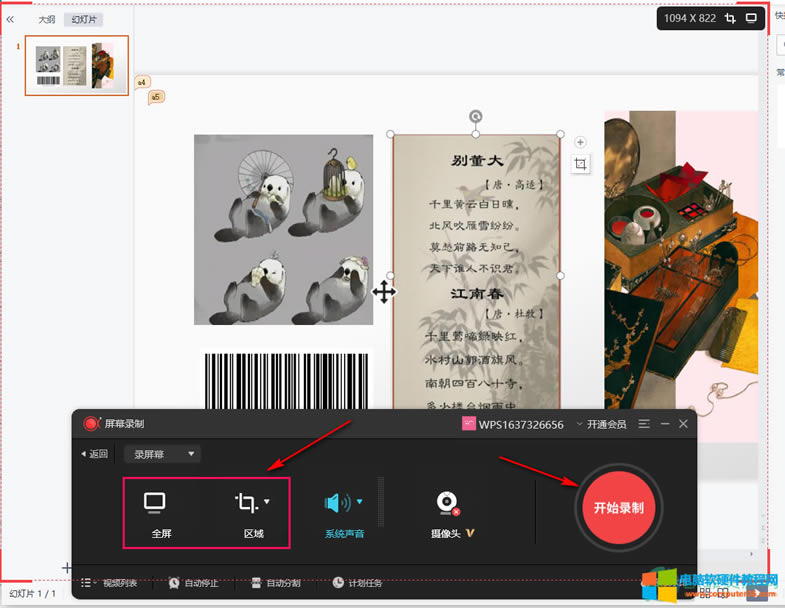Click the fullscreen icon in the size overlay
Viewport: 785px width, 608px height.
(752, 18)
